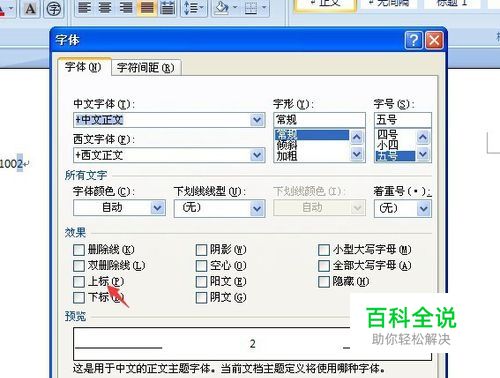
Task: Apply the 无间隔 style from the gallery
Action: click(x=388, y=4)
